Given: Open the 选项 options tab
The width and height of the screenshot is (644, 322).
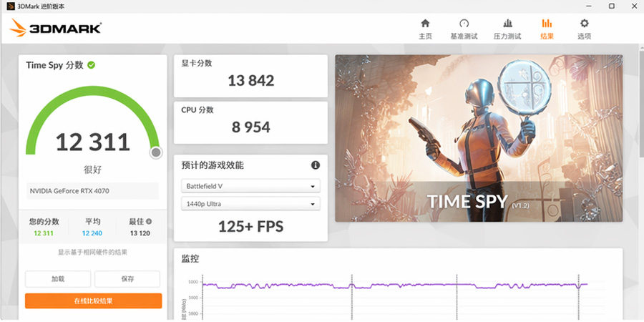Looking at the screenshot, I should 584,29.
